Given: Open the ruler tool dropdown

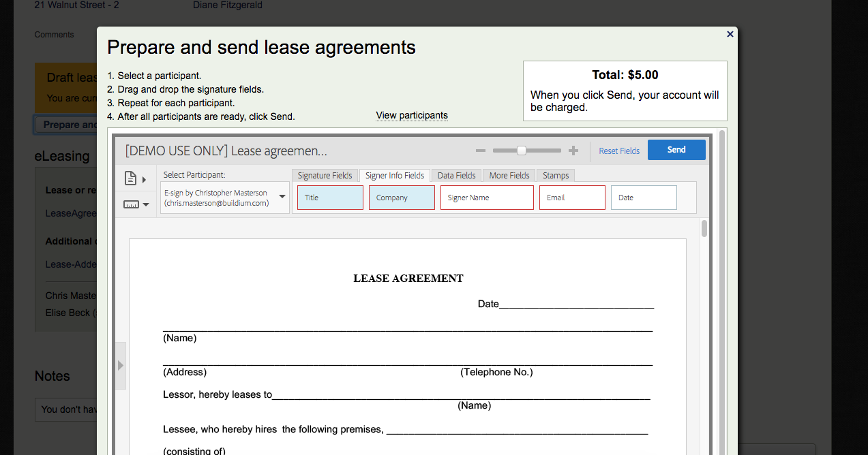Looking at the screenshot, I should (136, 204).
